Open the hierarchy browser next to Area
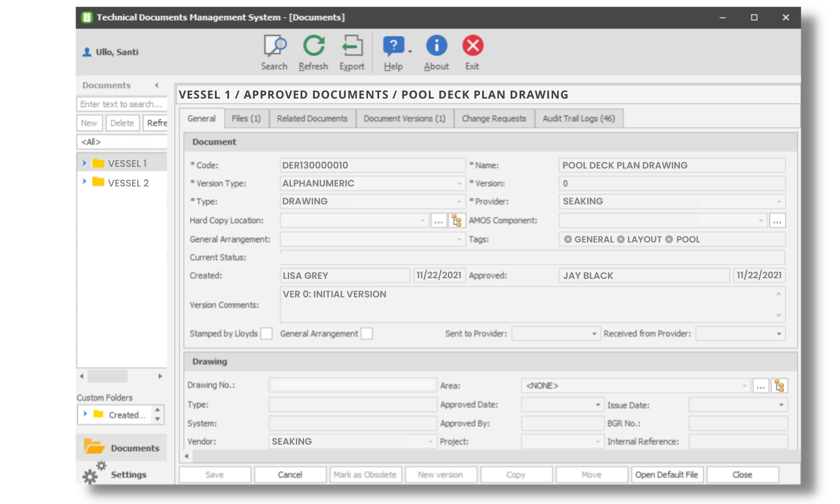Image resolution: width=840 pixels, height=504 pixels. coord(778,385)
